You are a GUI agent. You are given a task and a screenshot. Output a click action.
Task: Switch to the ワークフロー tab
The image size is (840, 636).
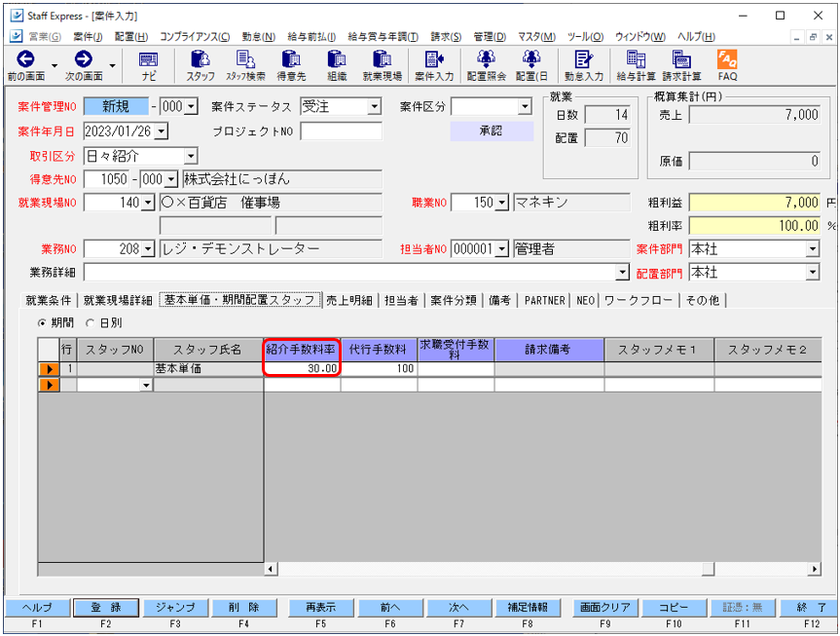[639, 300]
